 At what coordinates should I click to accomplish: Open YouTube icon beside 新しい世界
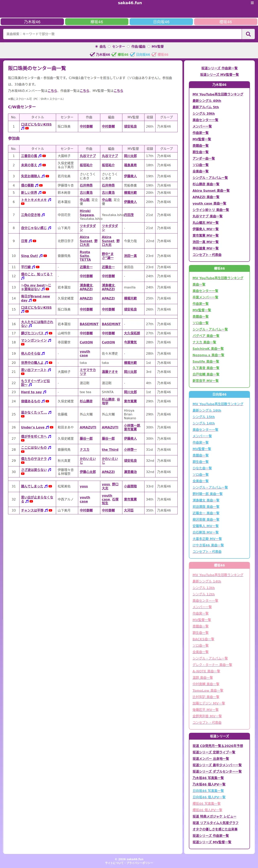(44, 193)
